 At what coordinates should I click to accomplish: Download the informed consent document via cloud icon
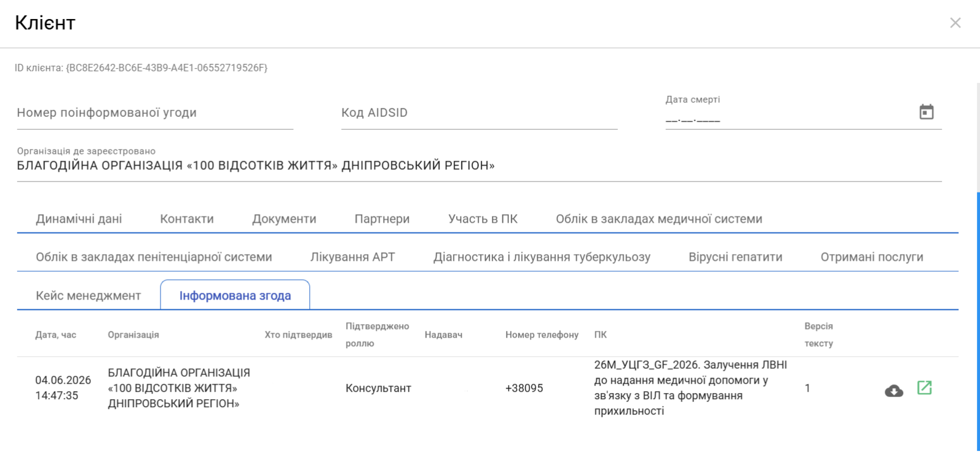pos(893,391)
